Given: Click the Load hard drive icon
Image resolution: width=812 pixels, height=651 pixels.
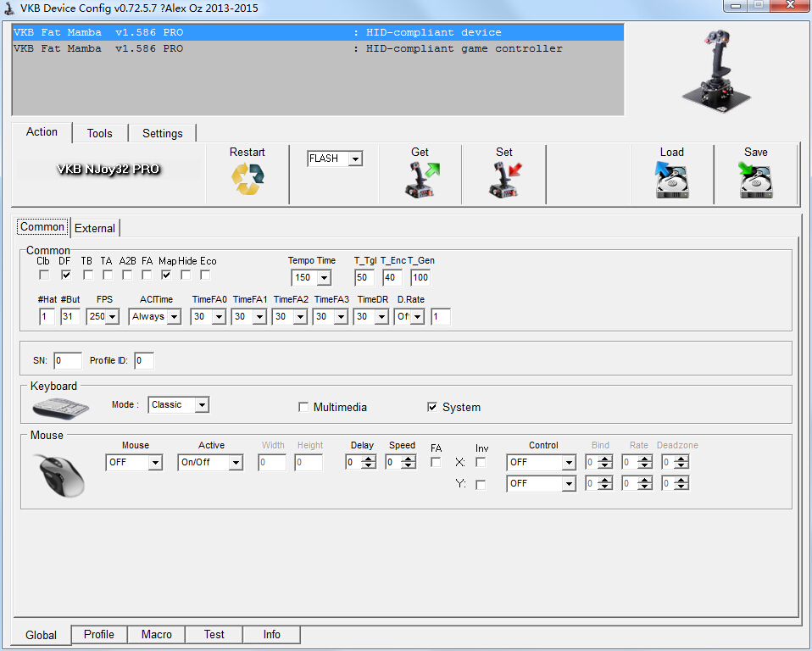Looking at the screenshot, I should pyautogui.click(x=671, y=180).
